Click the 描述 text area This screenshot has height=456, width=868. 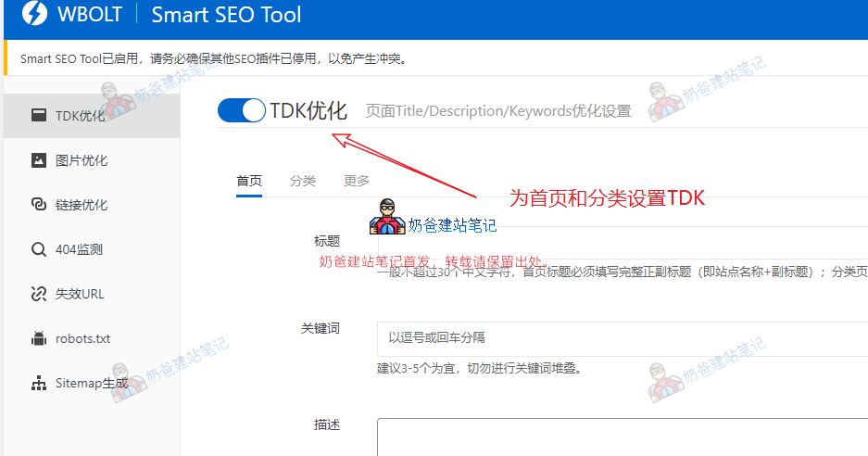point(621,437)
